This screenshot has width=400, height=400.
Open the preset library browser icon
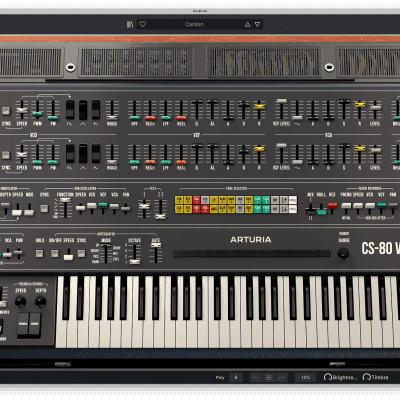[130, 24]
